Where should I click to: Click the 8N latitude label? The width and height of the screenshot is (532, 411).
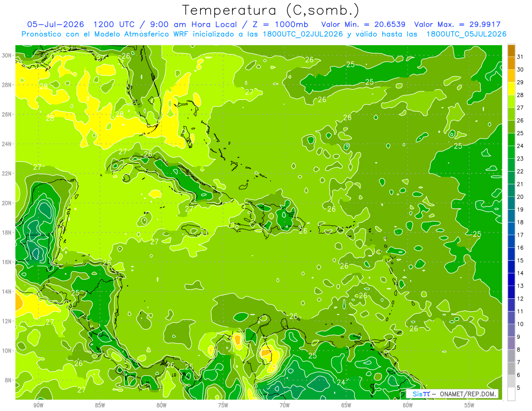click(x=8, y=380)
